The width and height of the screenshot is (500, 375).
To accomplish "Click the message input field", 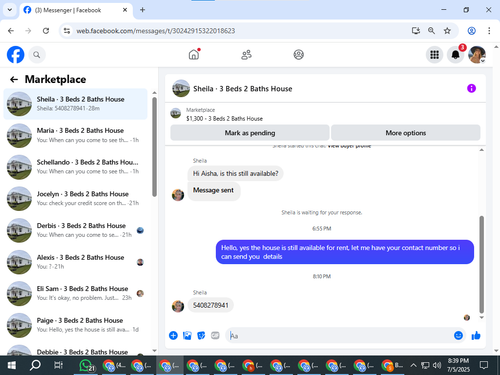I will (x=340, y=336).
